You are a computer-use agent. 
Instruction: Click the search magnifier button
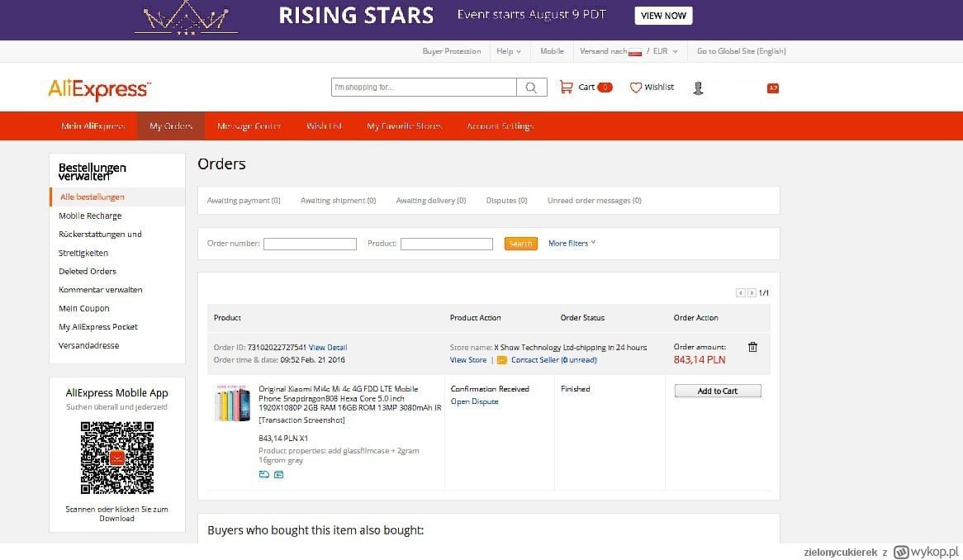coord(531,88)
